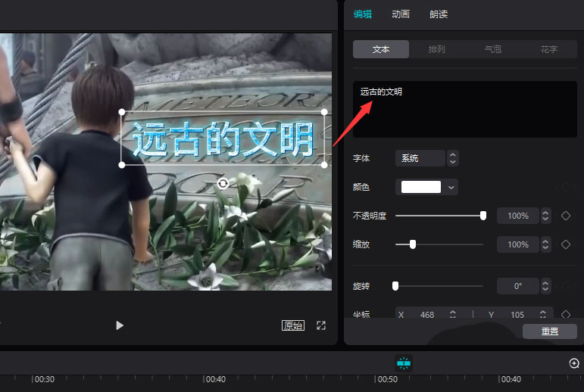Screen dimensions: 584x392
Task: Click the opacity 100% value field
Action: [x=518, y=216]
